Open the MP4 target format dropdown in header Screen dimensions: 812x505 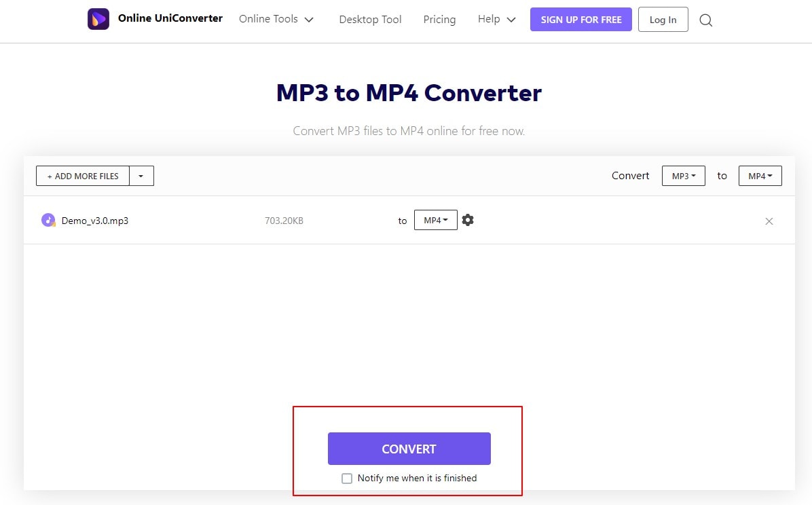[760, 176]
